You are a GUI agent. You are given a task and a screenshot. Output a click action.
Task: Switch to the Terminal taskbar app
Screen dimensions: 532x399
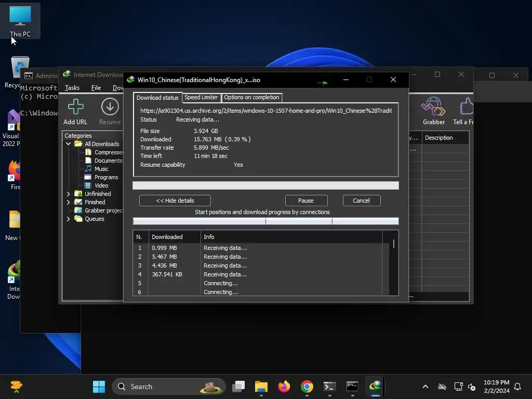coord(329,387)
